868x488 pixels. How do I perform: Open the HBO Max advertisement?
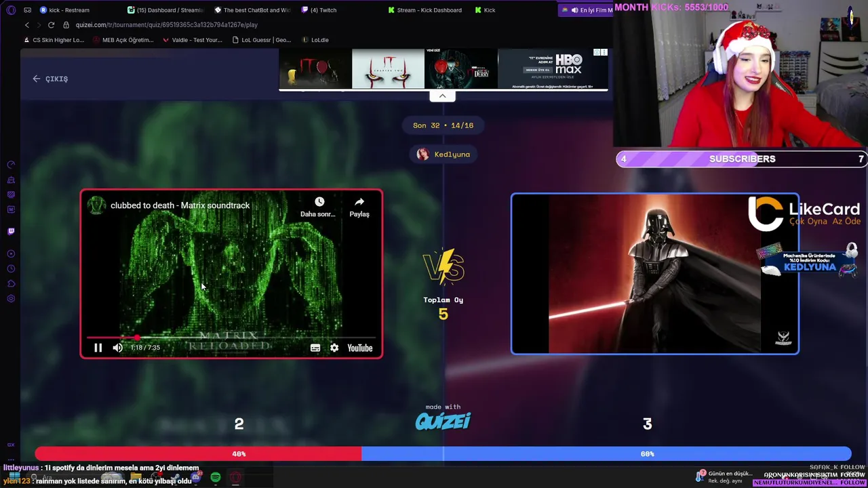[443, 69]
